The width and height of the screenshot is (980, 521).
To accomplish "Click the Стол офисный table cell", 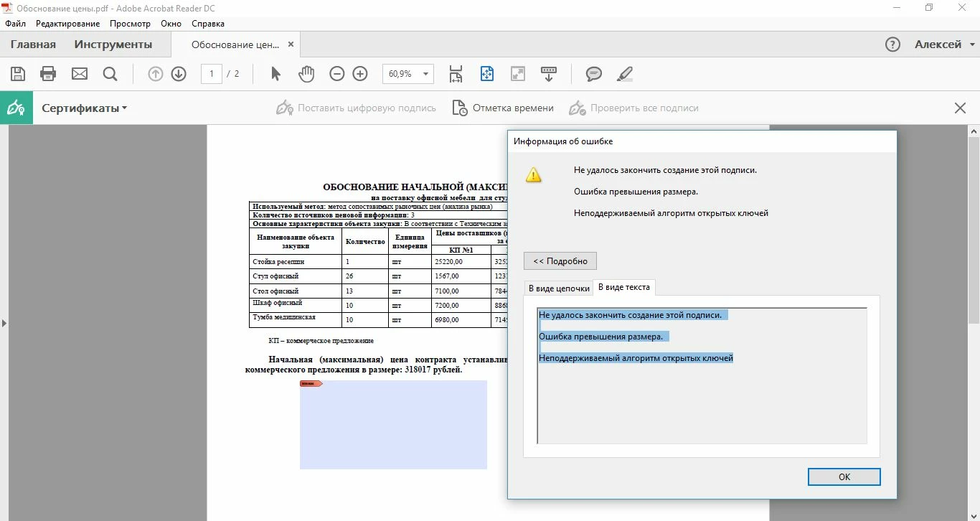I will 296,291.
